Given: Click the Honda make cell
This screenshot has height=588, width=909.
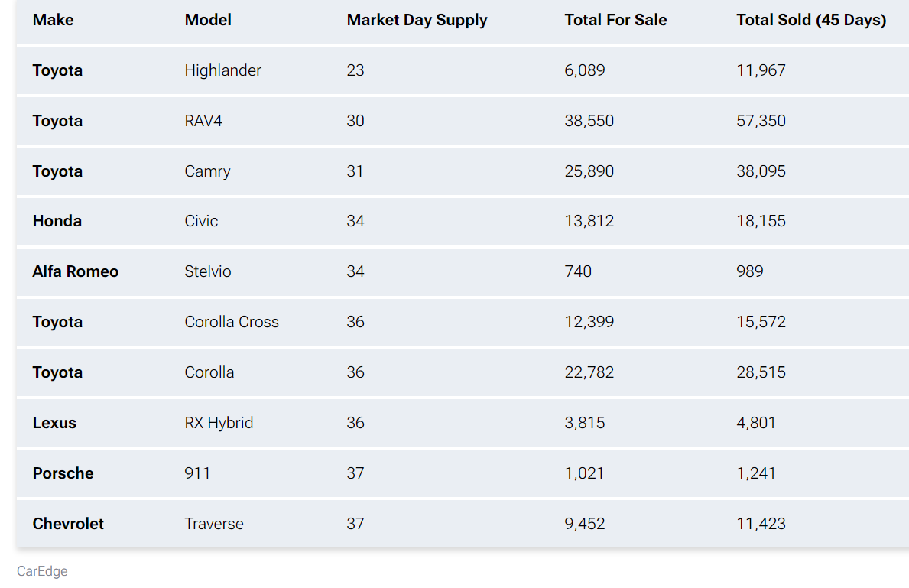Looking at the screenshot, I should (x=57, y=221).
